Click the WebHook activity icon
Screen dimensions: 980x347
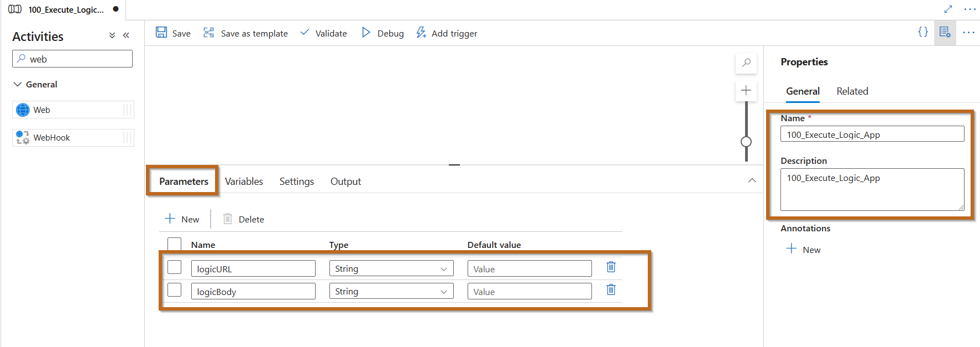point(23,137)
